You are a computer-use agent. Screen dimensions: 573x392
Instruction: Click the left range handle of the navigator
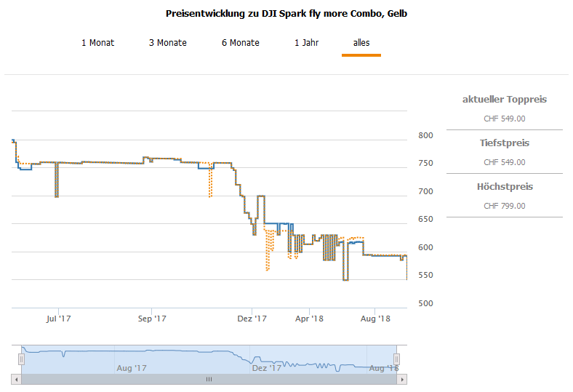[21, 359]
